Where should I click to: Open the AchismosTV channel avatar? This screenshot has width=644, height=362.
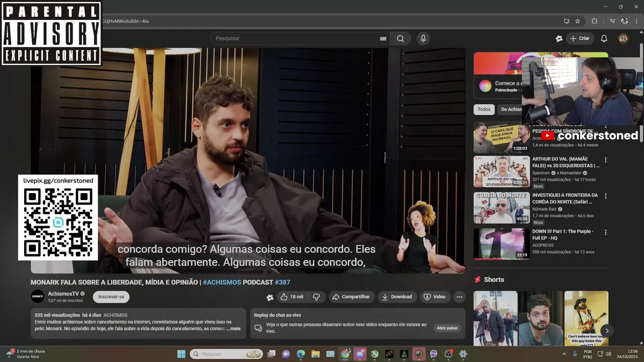pyautogui.click(x=37, y=297)
